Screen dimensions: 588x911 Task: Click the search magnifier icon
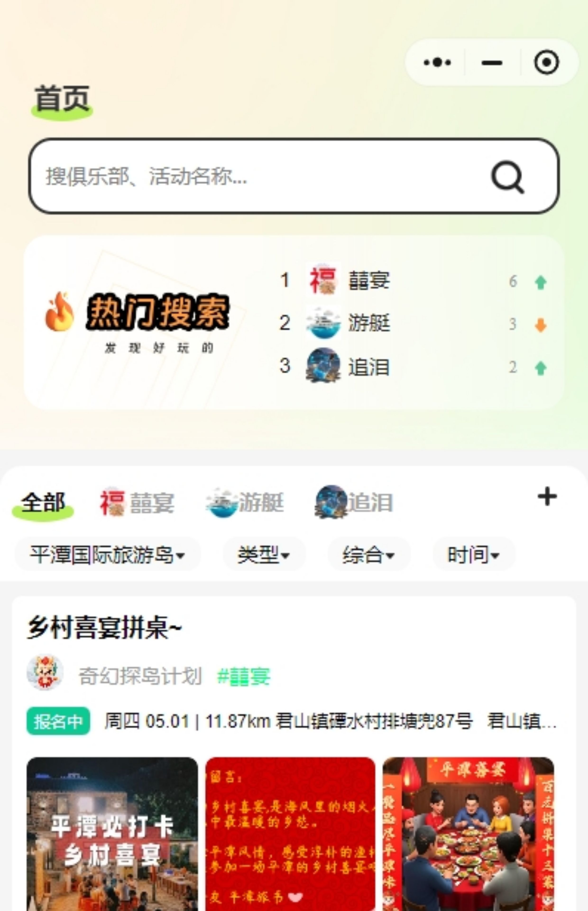click(x=507, y=177)
